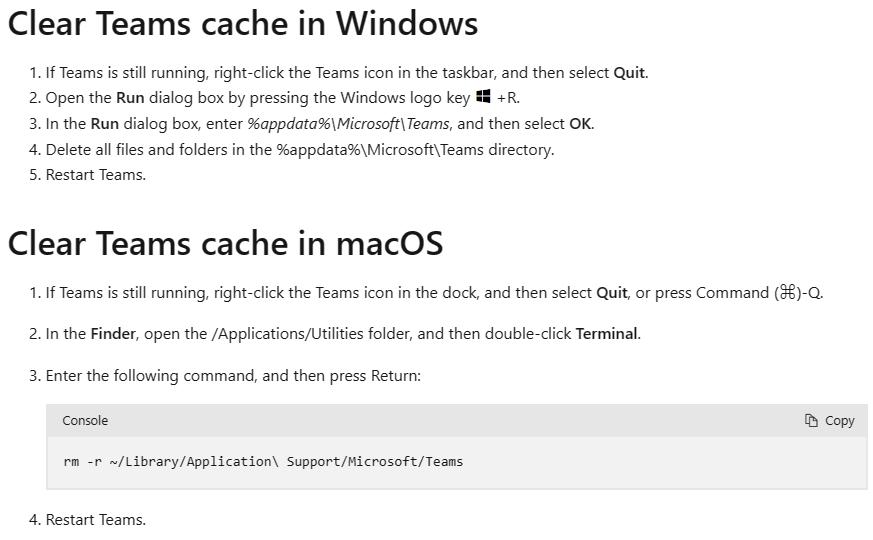873x540 pixels.
Task: Click the 'Clear Teams cache in macOS' heading
Action: pyautogui.click(x=225, y=243)
